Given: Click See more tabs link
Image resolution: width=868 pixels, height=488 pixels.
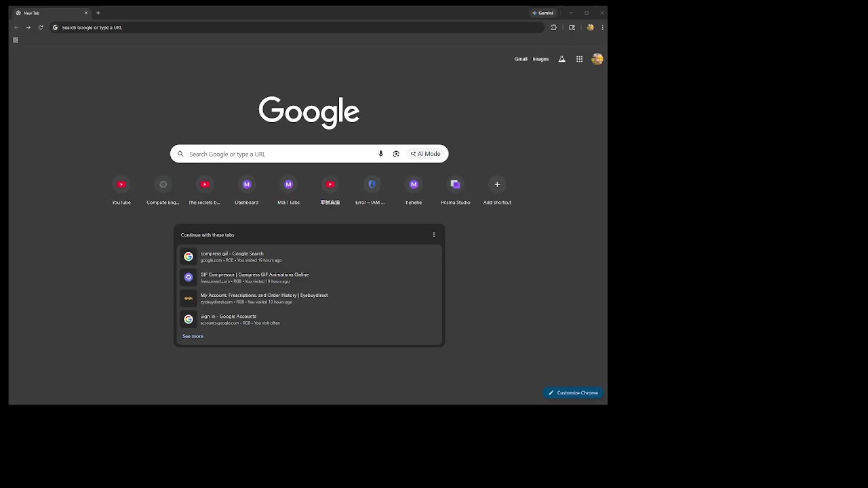Looking at the screenshot, I should coord(193,336).
